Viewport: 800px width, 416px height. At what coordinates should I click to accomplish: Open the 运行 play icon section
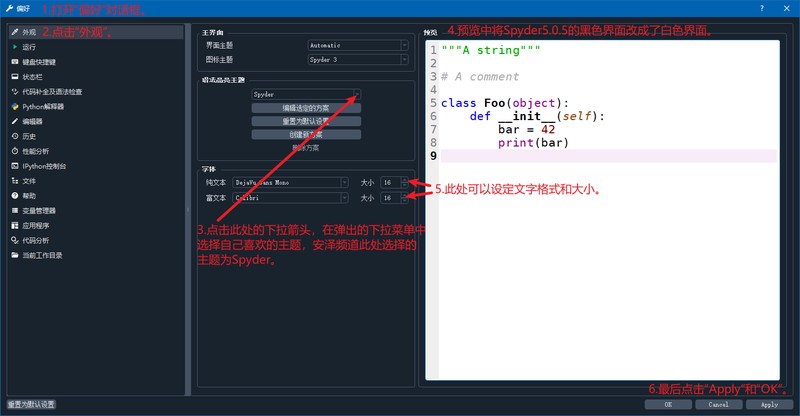pos(15,47)
